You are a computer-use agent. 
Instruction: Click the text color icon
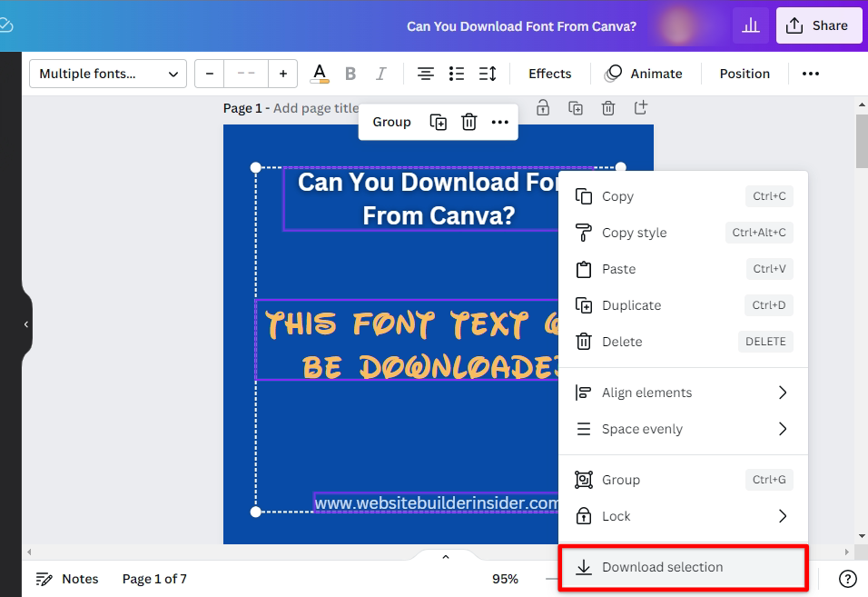(x=320, y=74)
